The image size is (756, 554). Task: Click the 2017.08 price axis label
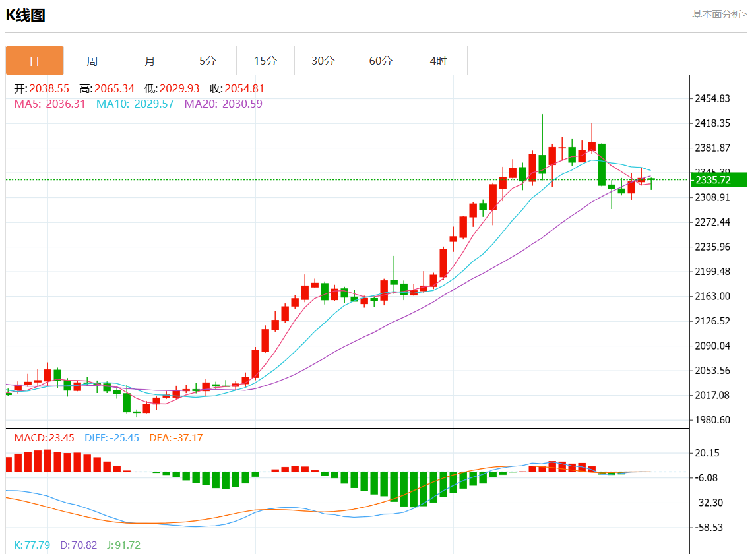pyautogui.click(x=712, y=395)
